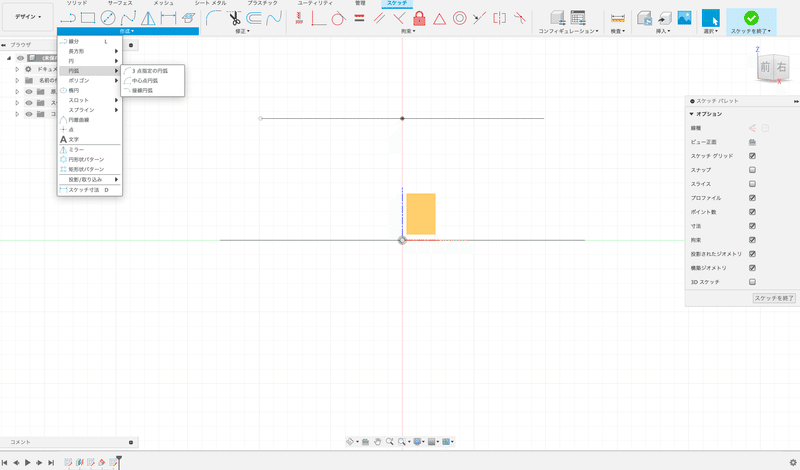Toggle the 投影されたジオメトリ checkbox
The height and width of the screenshot is (470, 800).
[x=752, y=254]
